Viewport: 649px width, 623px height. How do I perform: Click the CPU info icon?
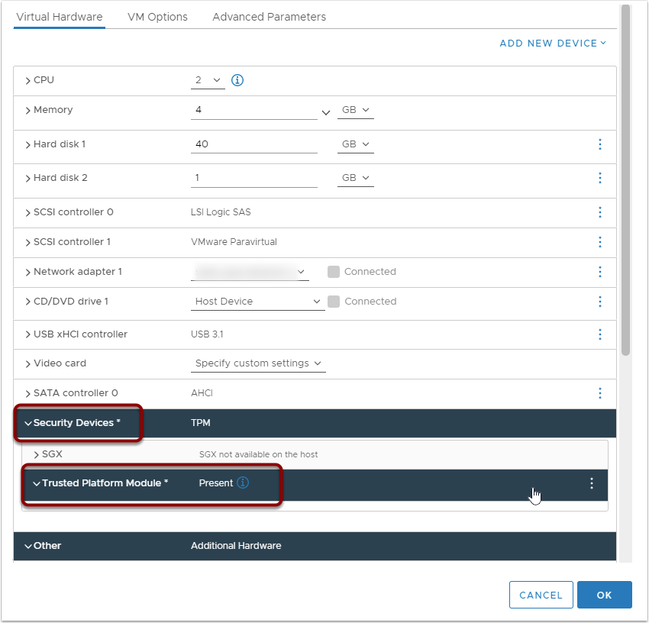click(237, 80)
